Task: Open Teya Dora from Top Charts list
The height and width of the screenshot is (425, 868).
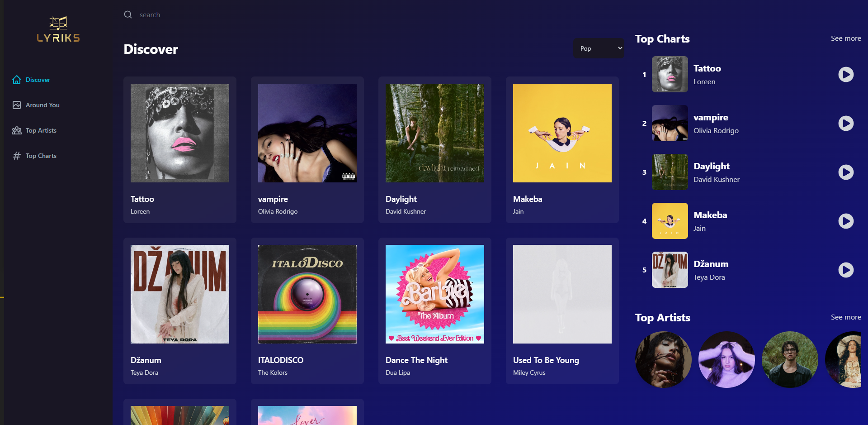Action: [x=709, y=277]
